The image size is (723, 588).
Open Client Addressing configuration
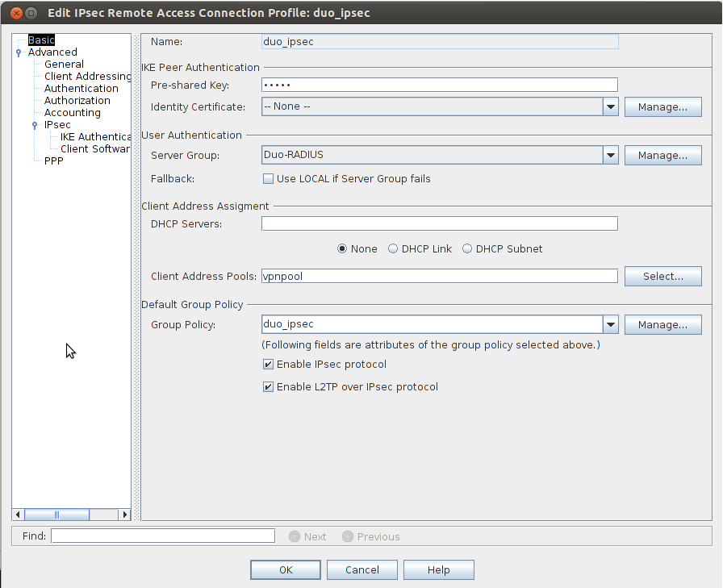[x=86, y=76]
